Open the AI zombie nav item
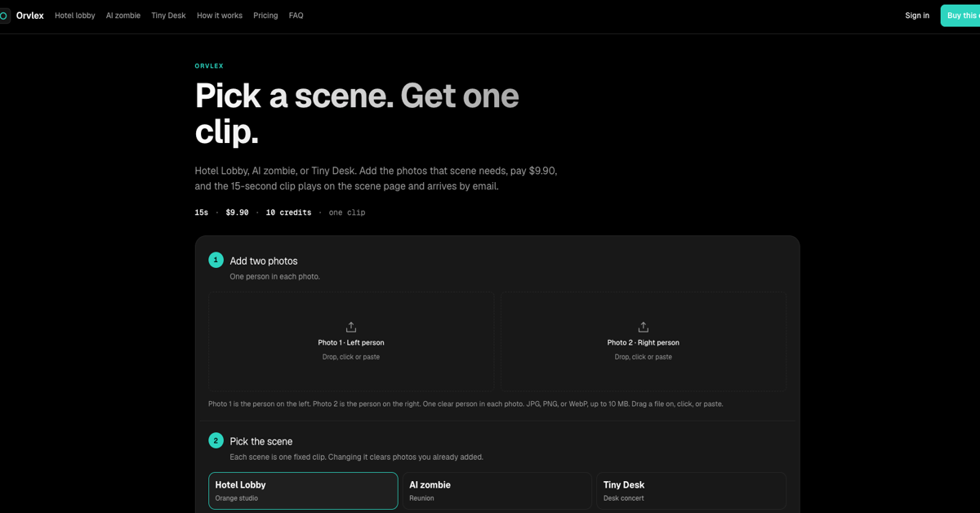The height and width of the screenshot is (513, 980). 123,16
